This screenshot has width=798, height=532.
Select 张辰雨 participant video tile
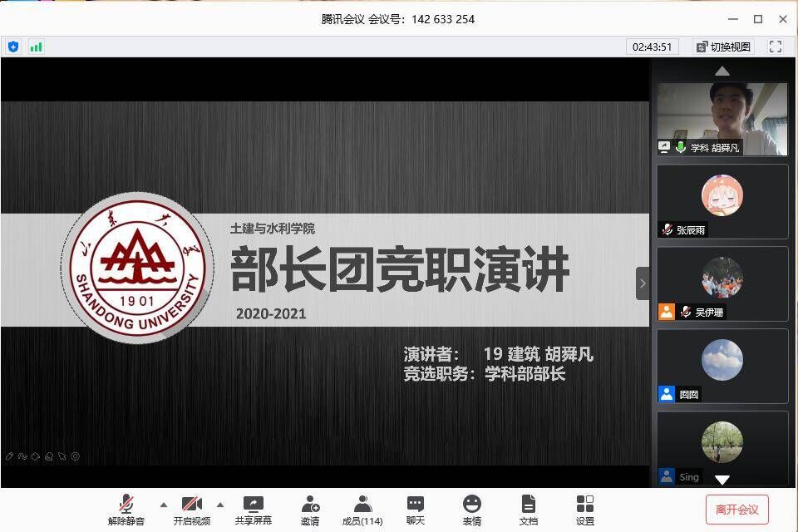pyautogui.click(x=722, y=201)
